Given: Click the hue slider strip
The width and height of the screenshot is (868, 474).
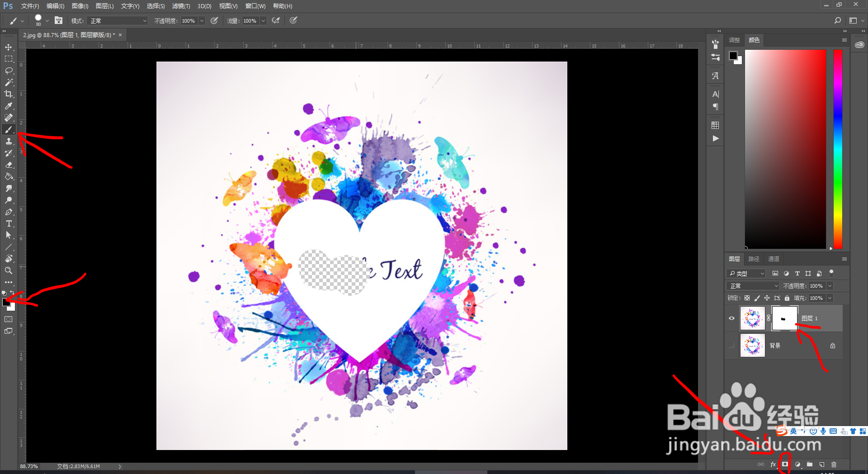Looking at the screenshot, I should pos(838,149).
